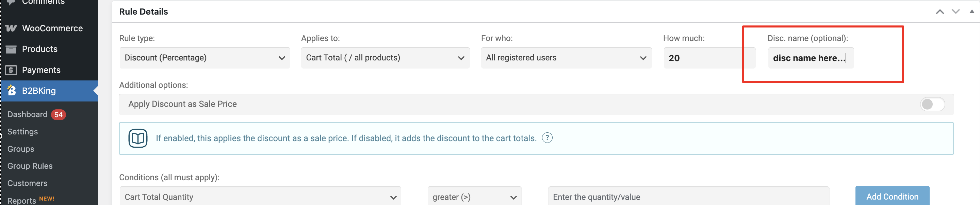This screenshot has height=205, width=980.
Task: Click the Add Condition button
Action: [x=892, y=196]
